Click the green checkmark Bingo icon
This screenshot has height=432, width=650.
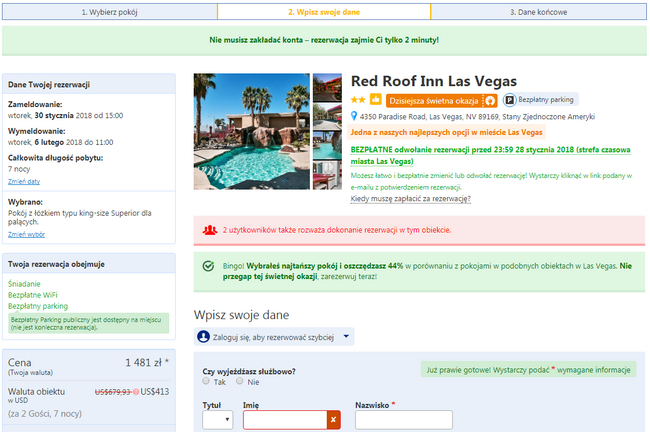208,266
